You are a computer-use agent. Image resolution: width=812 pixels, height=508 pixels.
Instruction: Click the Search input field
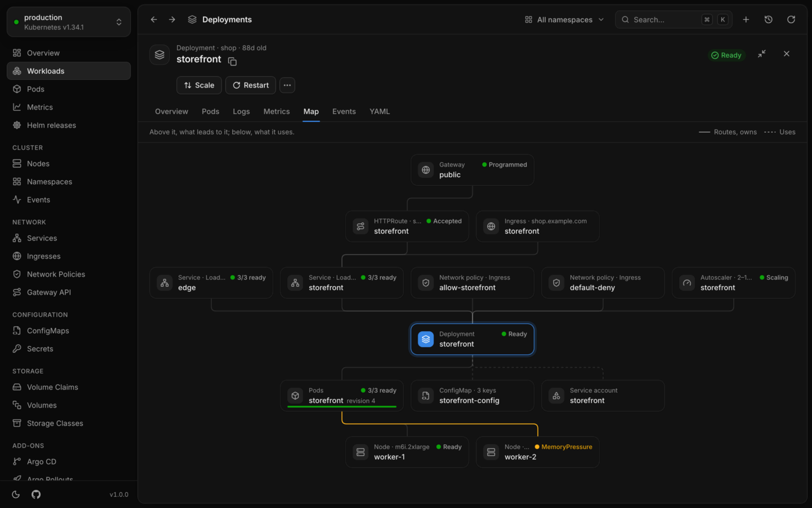coord(674,20)
